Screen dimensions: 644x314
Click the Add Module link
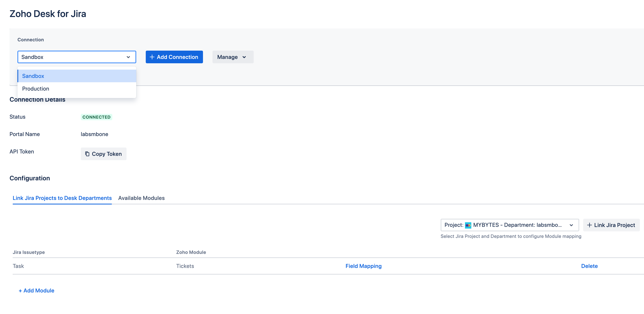(x=36, y=290)
